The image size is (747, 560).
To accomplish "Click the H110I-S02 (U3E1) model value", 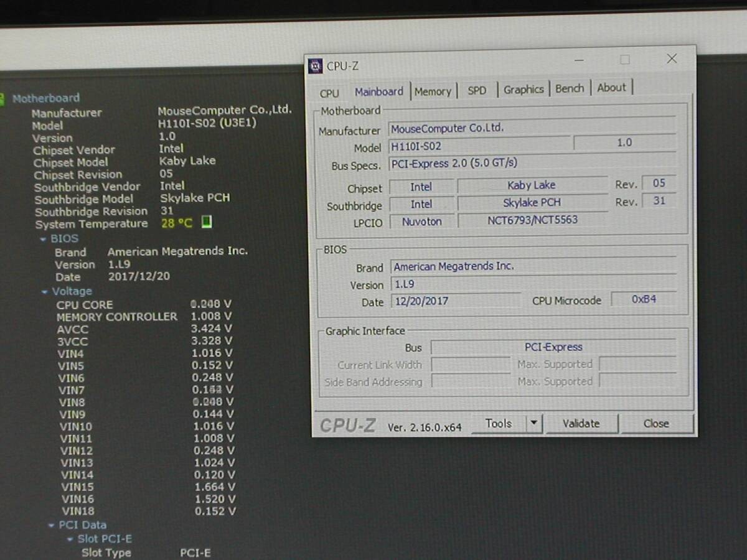I will coord(207,123).
